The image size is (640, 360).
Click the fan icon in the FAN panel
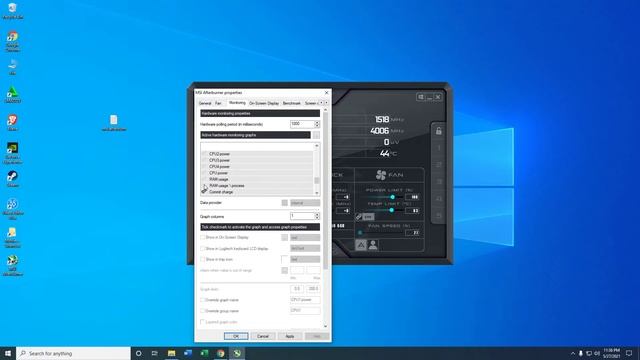(381, 175)
